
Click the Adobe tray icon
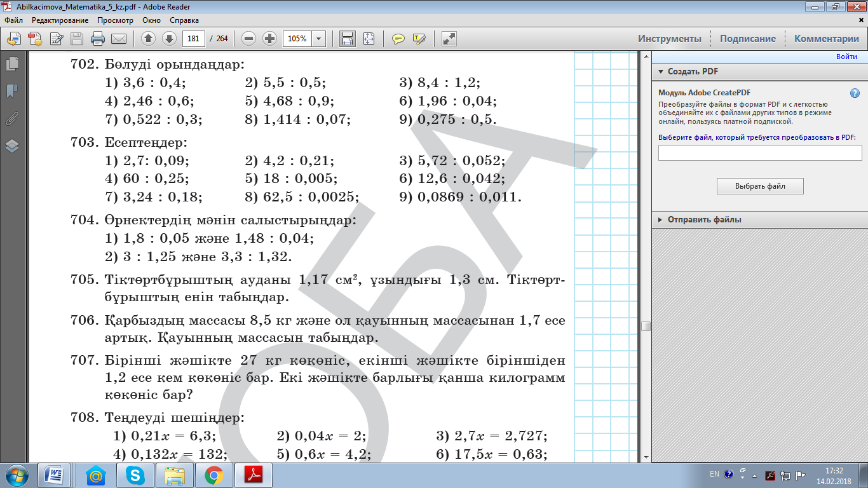coord(770,475)
